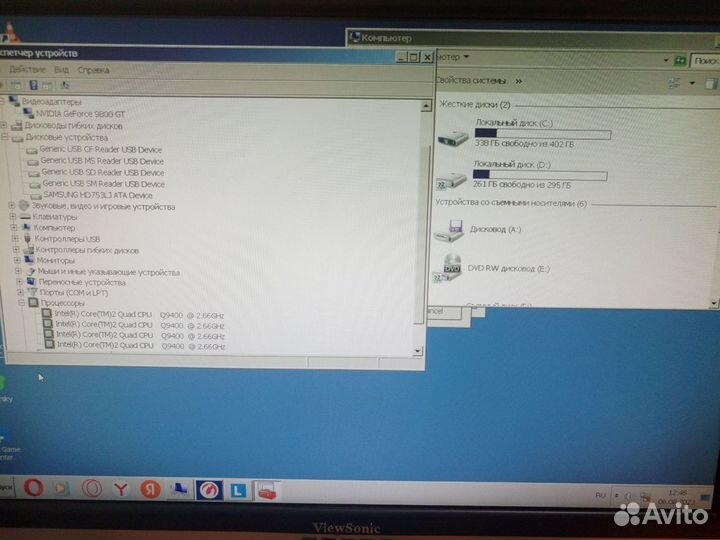Select the last Intel Core2 Quad Q9400 entry
Image resolution: width=720 pixels, height=540 pixels.
point(141,345)
